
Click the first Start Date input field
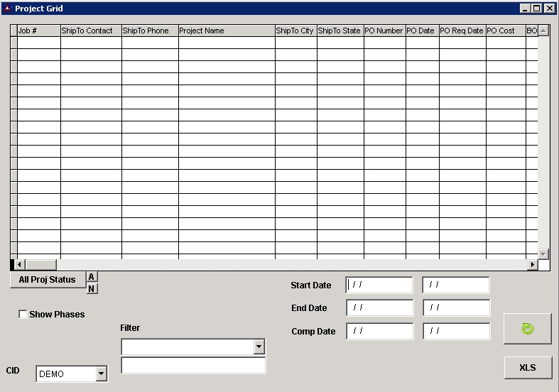tap(379, 285)
